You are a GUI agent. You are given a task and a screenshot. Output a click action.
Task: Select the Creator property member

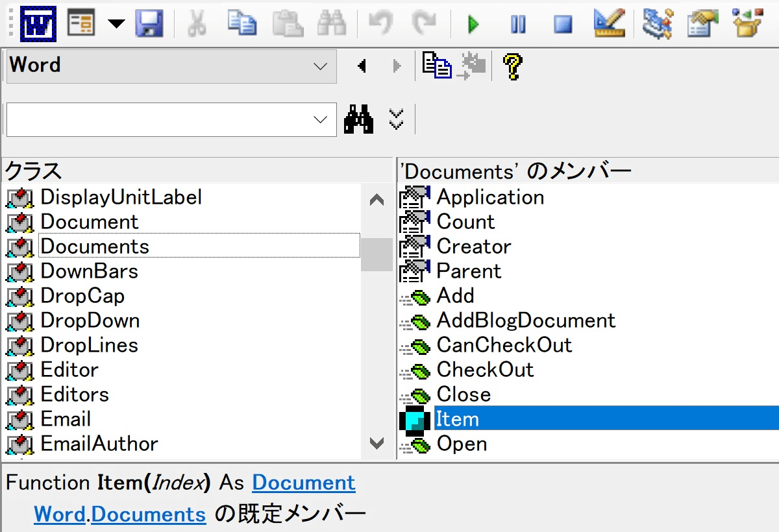coord(473,247)
